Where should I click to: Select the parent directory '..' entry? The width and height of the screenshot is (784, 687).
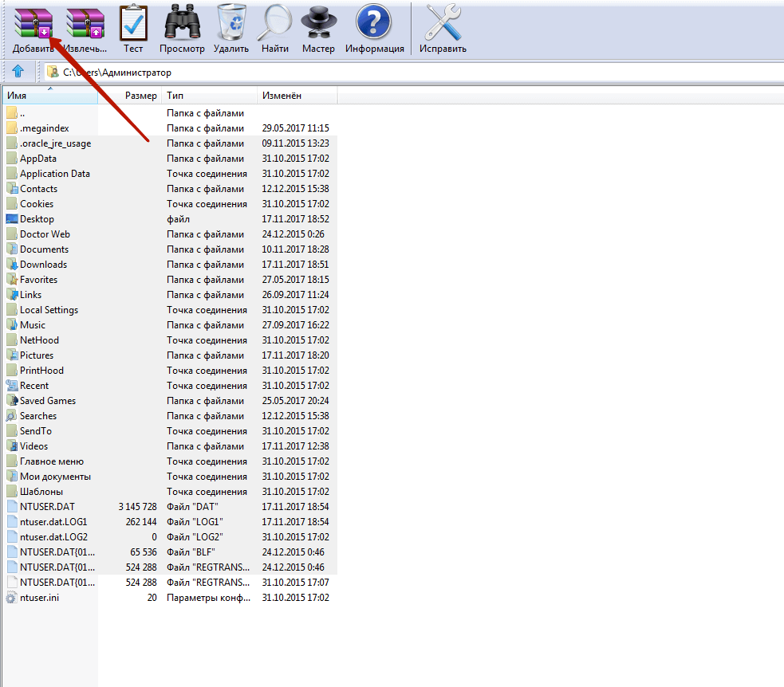(22, 113)
